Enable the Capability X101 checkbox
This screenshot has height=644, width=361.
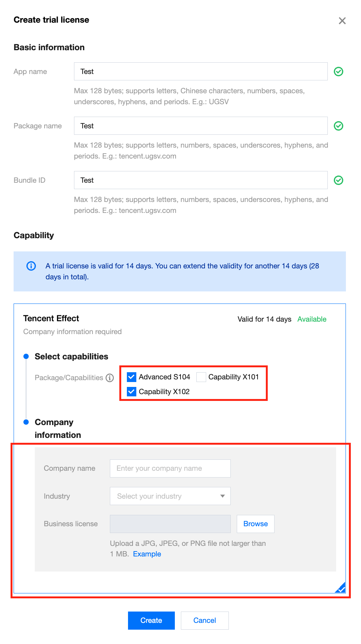pos(201,377)
